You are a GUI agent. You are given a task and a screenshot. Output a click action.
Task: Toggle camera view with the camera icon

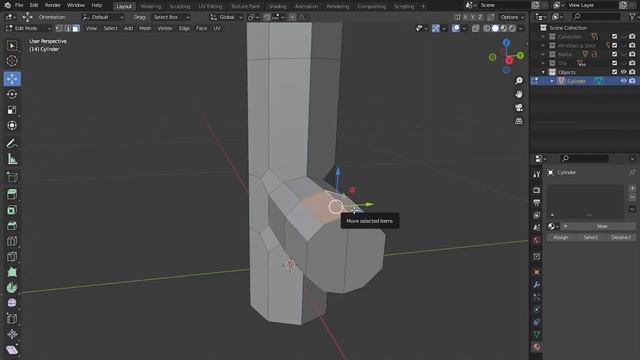pyautogui.click(x=519, y=108)
